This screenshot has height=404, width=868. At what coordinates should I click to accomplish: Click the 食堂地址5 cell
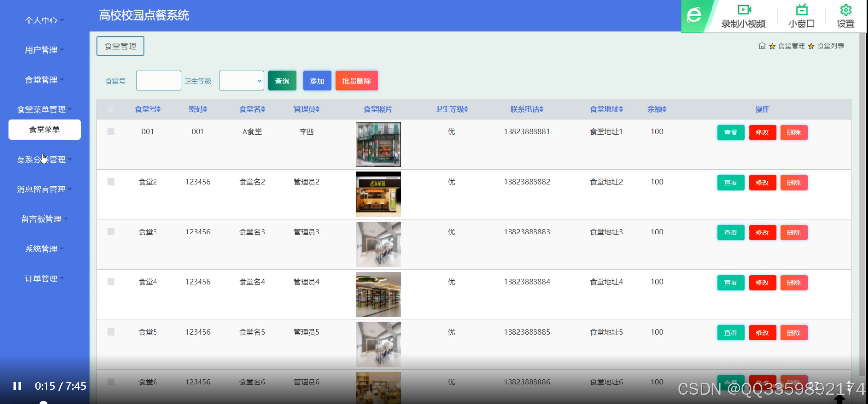pos(606,332)
